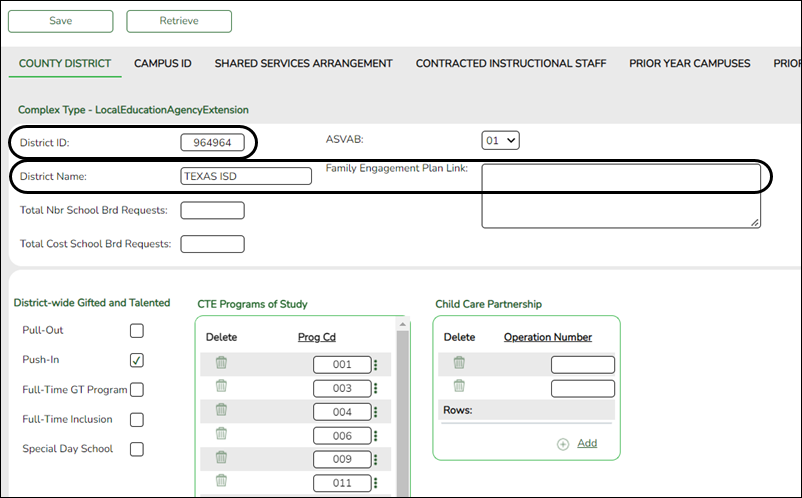Click the Family Engagement textarea resize handle
Screen dimensions: 802x498
point(755,222)
